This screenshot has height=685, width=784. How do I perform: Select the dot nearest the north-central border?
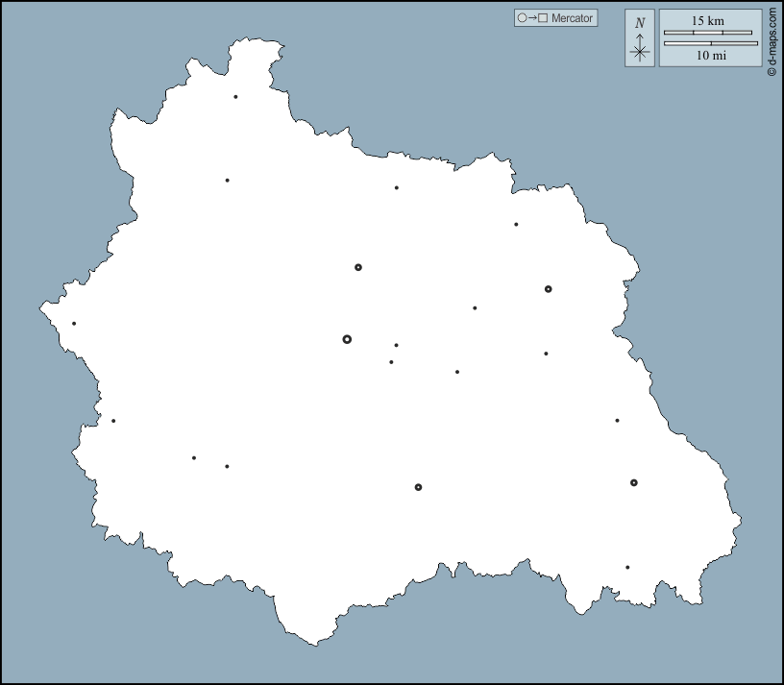(396, 188)
